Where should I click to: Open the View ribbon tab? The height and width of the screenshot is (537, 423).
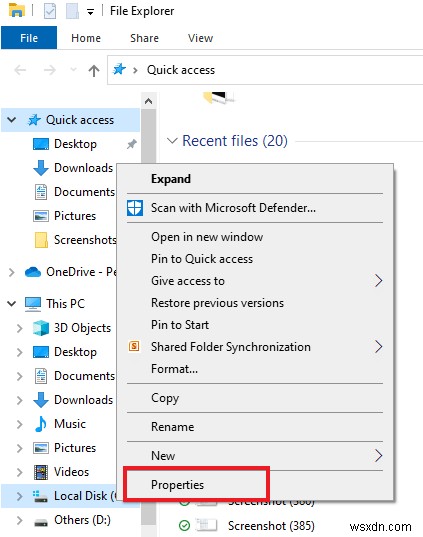200,38
